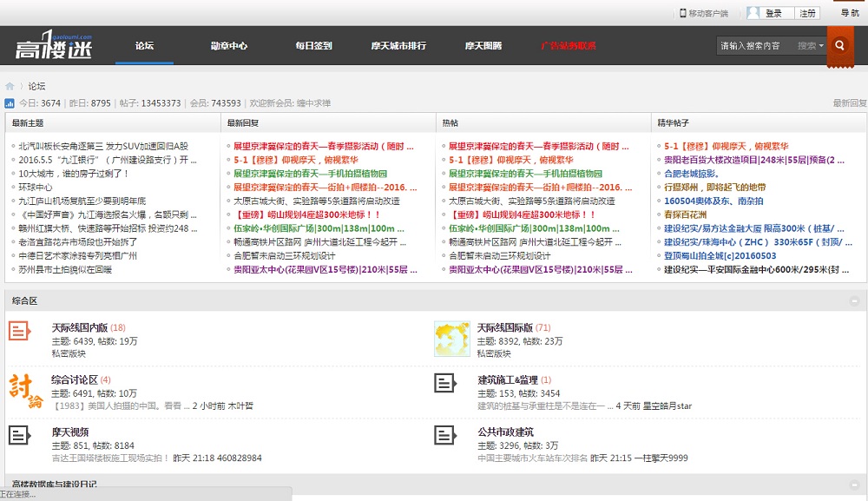Viewport: 868px width, 501px height.
Task: Open the 摩天城市排行 navigation item
Action: pyautogui.click(x=398, y=45)
